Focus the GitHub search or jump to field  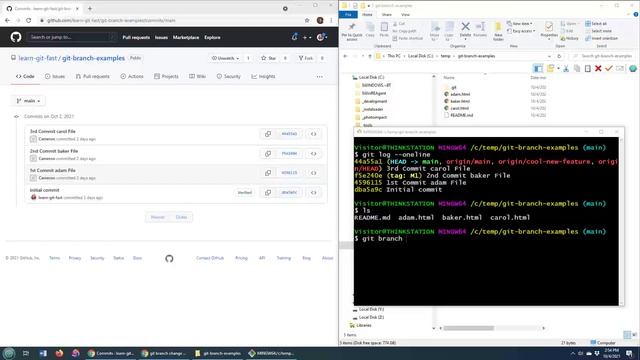tap(72, 37)
